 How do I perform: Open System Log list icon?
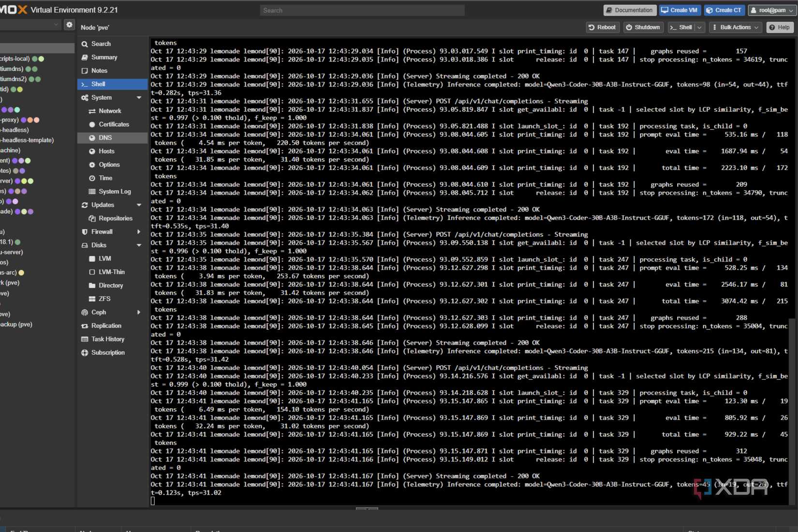(x=92, y=192)
